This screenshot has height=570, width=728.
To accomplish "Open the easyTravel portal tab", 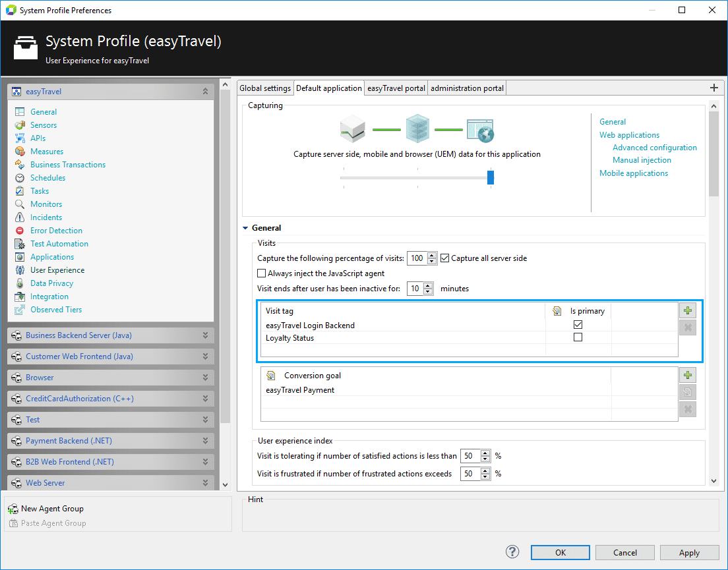I will point(396,88).
